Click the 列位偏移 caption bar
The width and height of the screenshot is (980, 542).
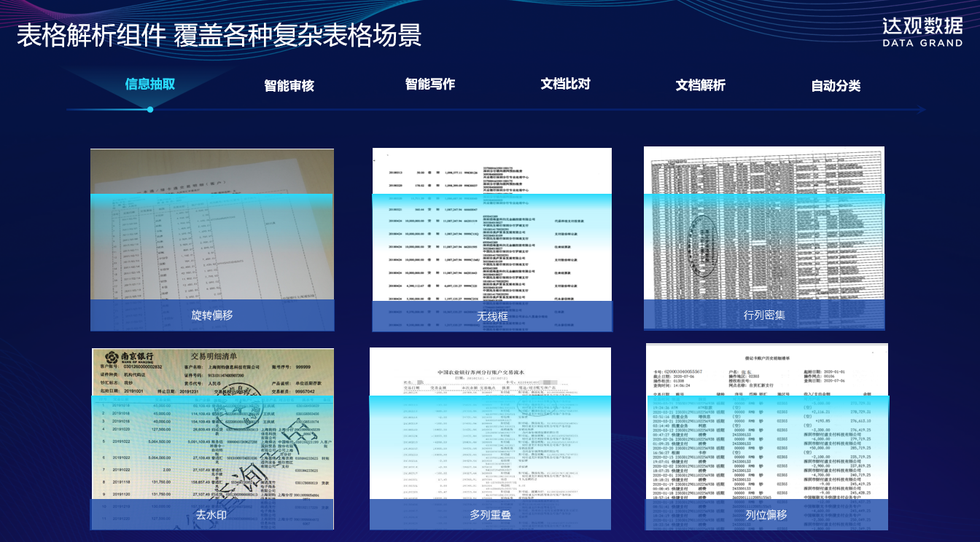pyautogui.click(x=766, y=514)
